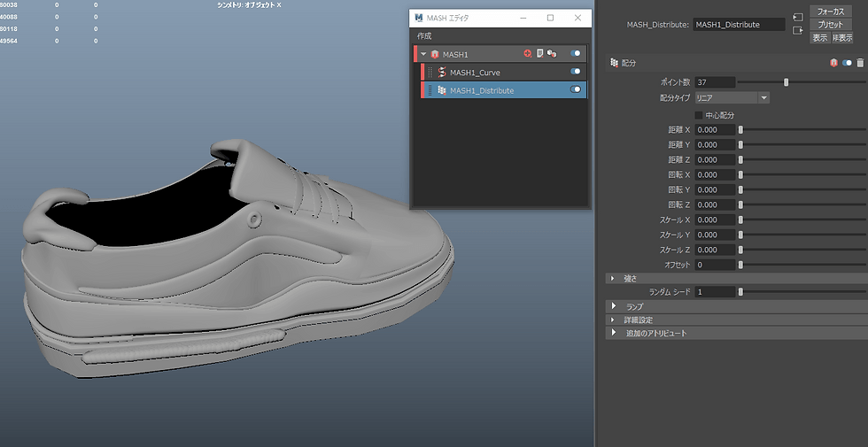Enable the 中心配分 checkbox
The height and width of the screenshot is (447, 868).
click(x=699, y=115)
